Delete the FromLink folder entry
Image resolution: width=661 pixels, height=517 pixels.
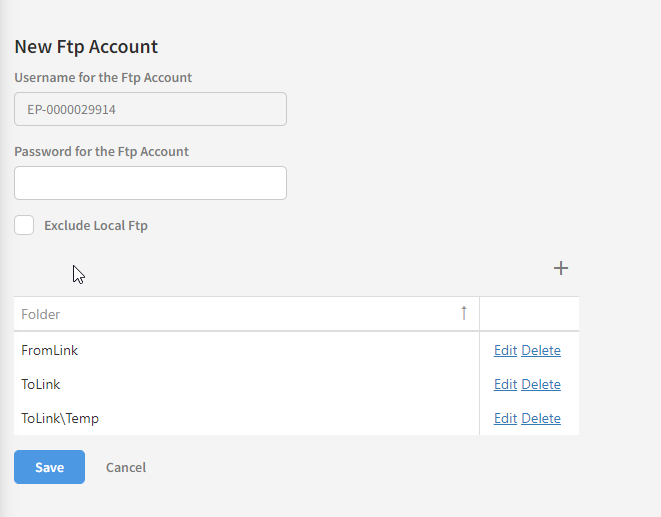tap(541, 351)
